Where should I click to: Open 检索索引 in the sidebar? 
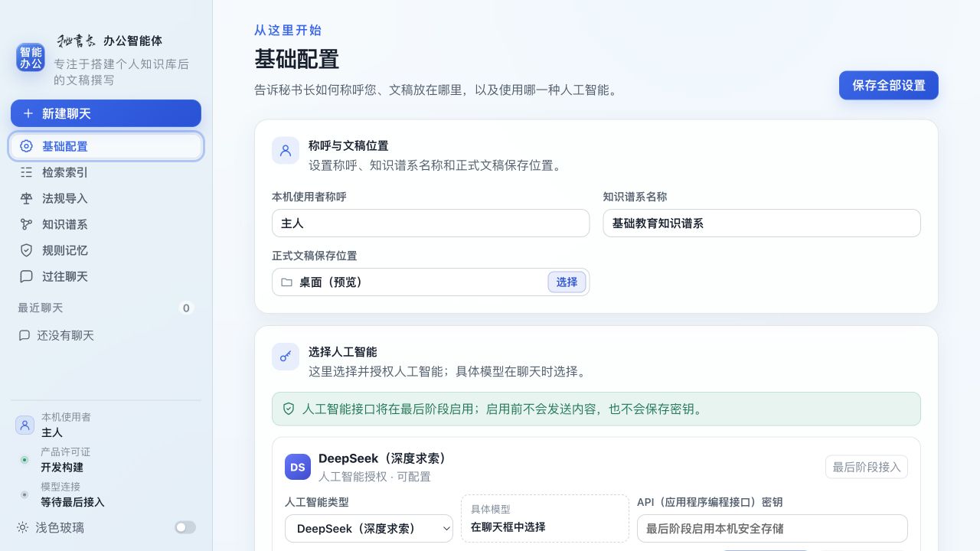(106, 172)
